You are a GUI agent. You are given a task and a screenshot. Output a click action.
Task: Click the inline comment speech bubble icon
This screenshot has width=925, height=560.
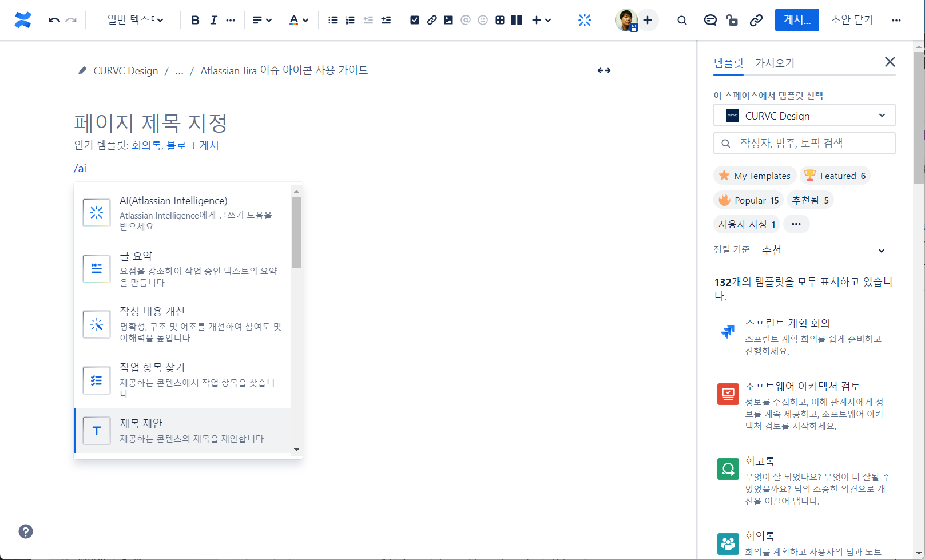click(x=710, y=21)
